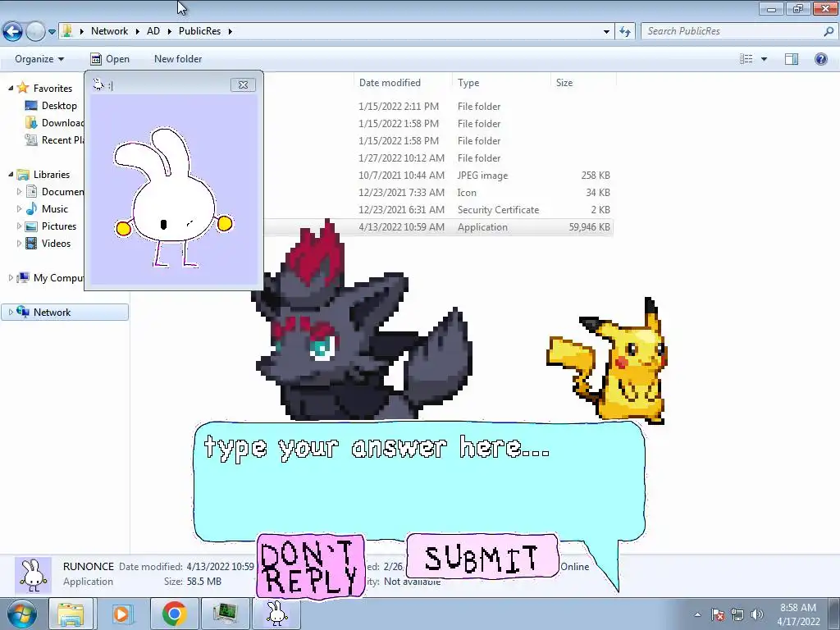Refresh the PublicRes folder view
This screenshot has width=840, height=630.
[624, 31]
